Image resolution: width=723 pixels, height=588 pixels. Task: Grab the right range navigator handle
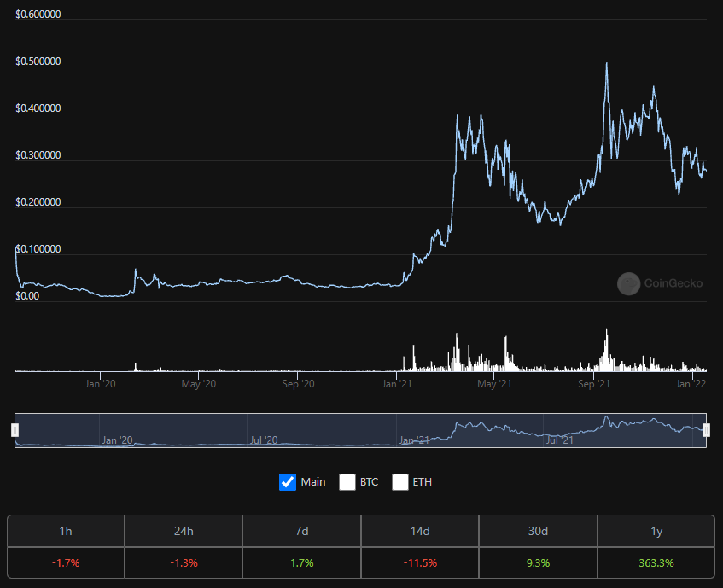[x=706, y=430]
